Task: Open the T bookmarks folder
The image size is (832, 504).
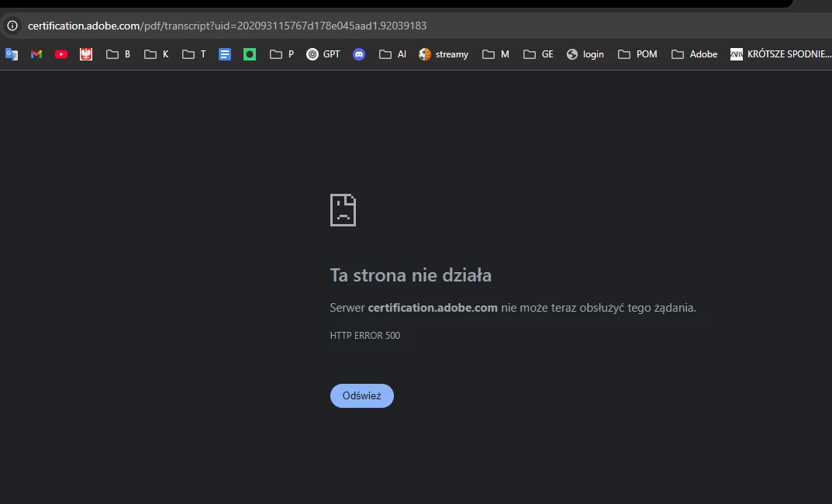Action: (x=194, y=54)
